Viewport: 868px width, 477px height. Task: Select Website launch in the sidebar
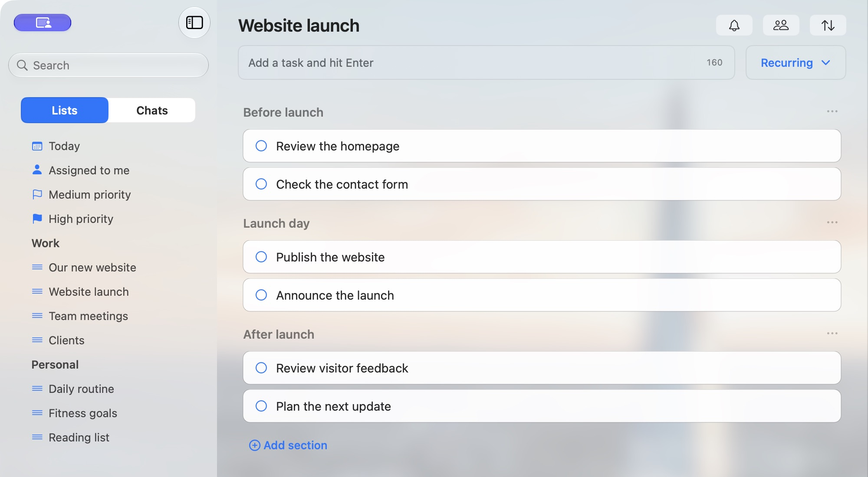tap(89, 292)
